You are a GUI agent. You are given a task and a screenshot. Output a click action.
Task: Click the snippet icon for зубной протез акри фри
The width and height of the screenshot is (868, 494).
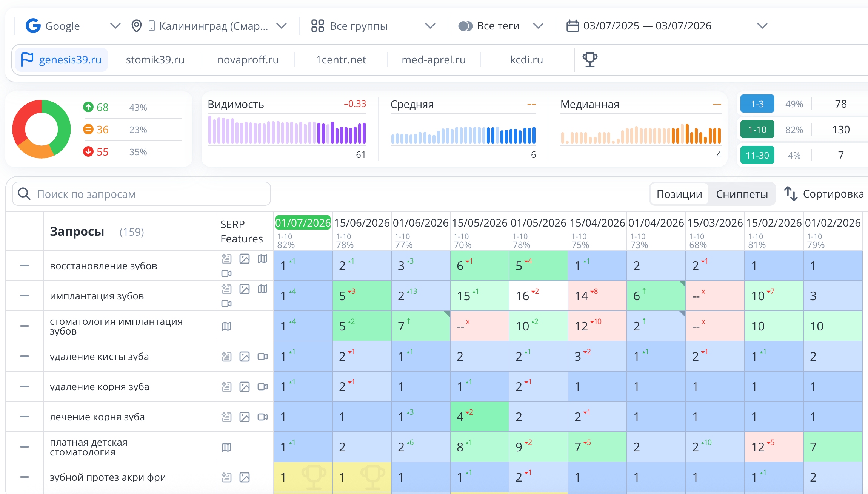pyautogui.click(x=226, y=477)
